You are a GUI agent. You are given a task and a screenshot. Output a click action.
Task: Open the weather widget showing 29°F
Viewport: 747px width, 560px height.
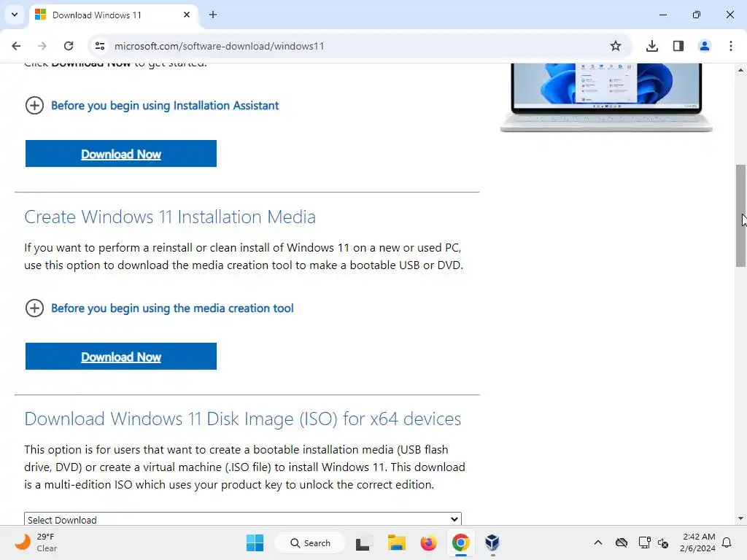click(x=36, y=542)
